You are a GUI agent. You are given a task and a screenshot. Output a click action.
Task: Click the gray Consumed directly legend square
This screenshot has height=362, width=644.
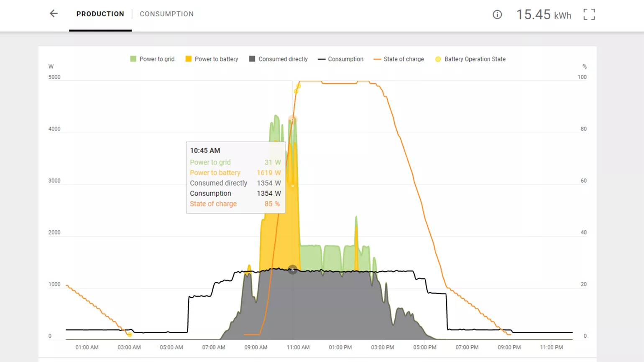(x=252, y=59)
